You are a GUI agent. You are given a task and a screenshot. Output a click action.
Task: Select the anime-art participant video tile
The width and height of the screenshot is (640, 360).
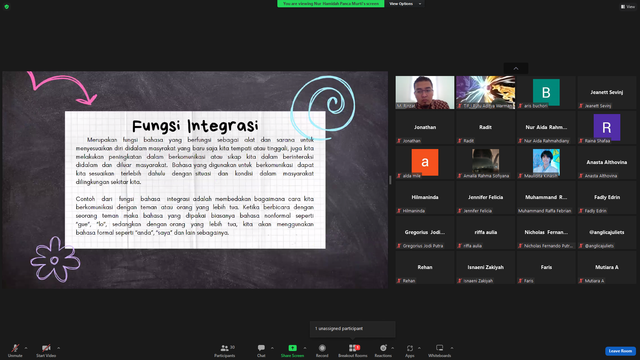click(x=485, y=92)
